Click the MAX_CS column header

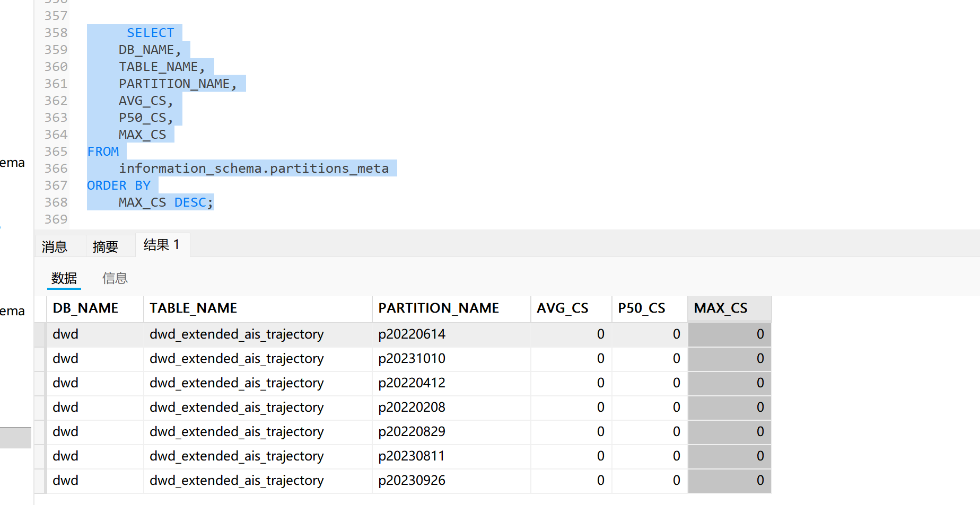[x=720, y=308]
